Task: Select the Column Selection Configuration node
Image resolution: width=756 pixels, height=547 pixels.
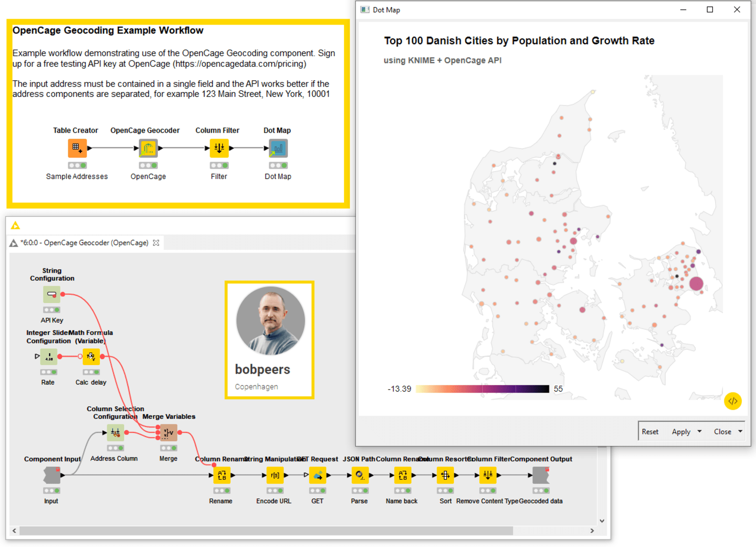Action: (116, 433)
